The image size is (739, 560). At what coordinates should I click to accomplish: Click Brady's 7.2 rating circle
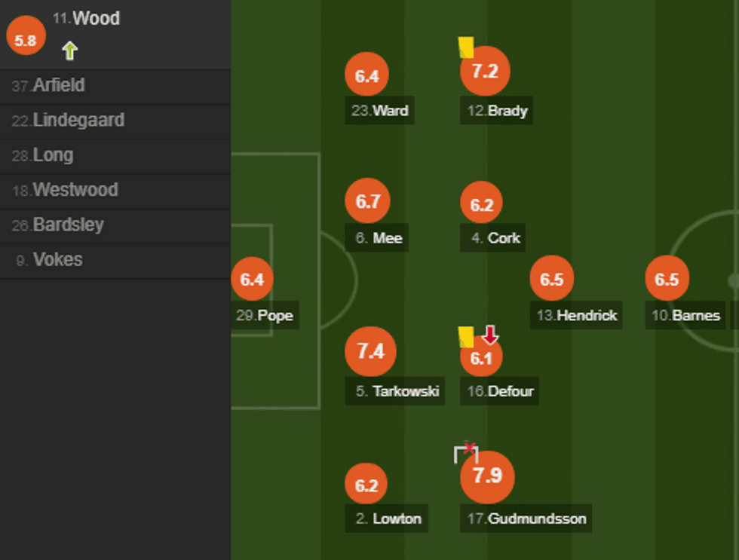(x=485, y=72)
